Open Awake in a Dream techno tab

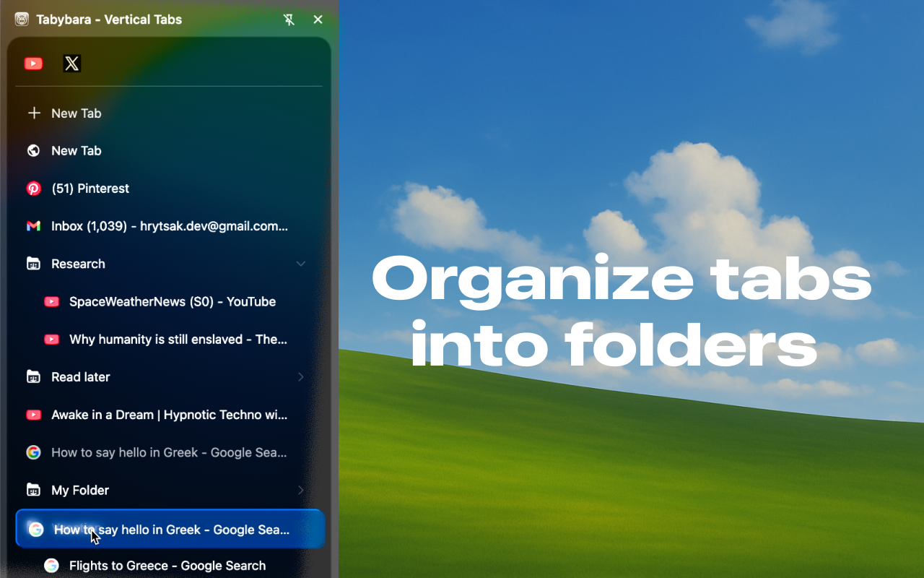point(169,415)
